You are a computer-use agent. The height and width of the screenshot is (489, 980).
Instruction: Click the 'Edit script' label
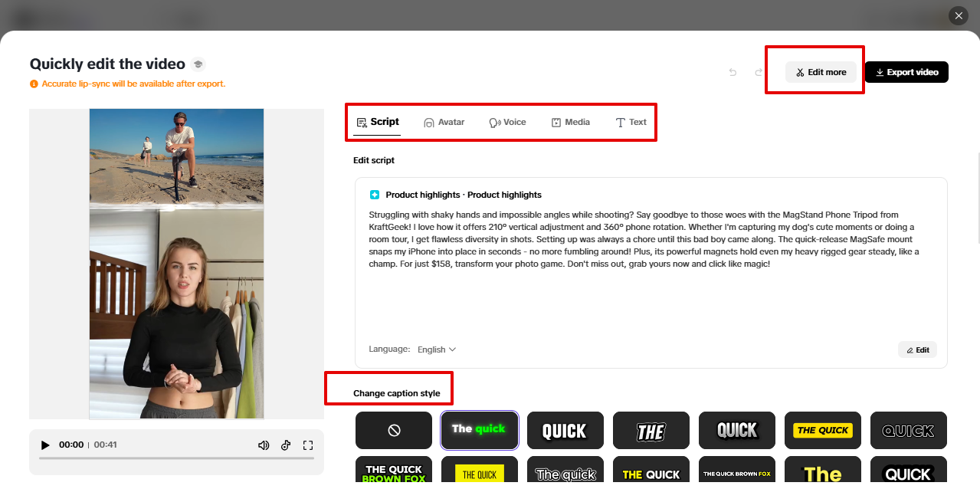(x=374, y=160)
